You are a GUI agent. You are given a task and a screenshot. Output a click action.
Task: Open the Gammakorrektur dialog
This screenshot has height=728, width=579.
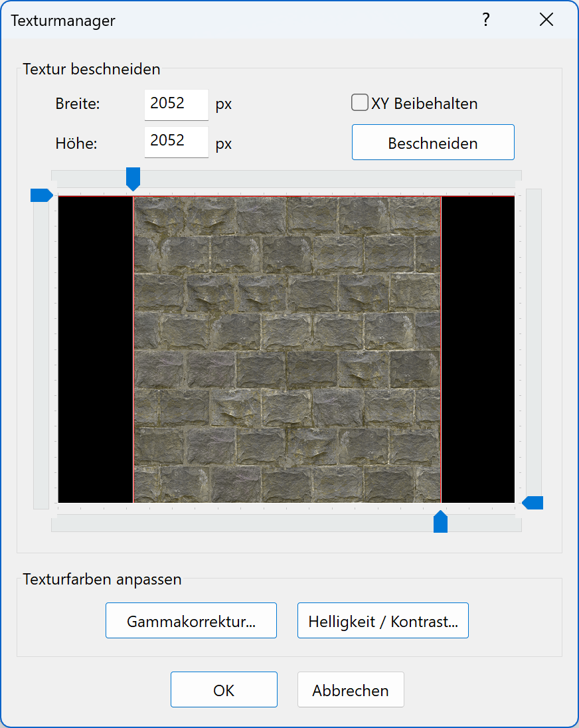(191, 620)
